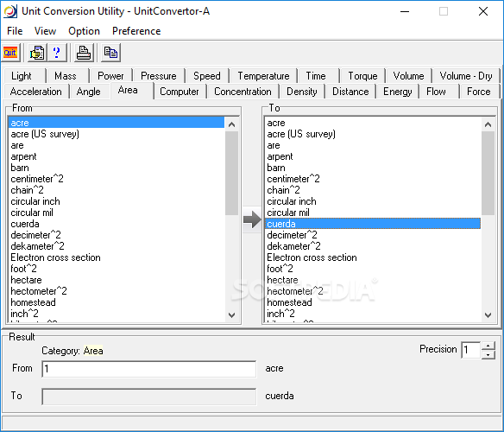This screenshot has width=504, height=432.
Task: Select 'acre (US survey)' in From list
Action: point(117,134)
